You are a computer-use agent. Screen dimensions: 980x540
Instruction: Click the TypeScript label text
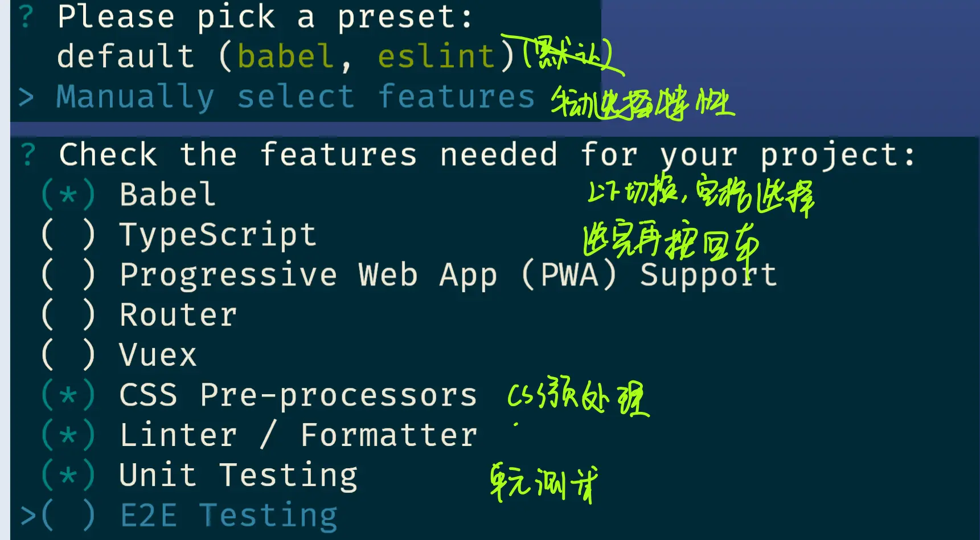click(218, 235)
